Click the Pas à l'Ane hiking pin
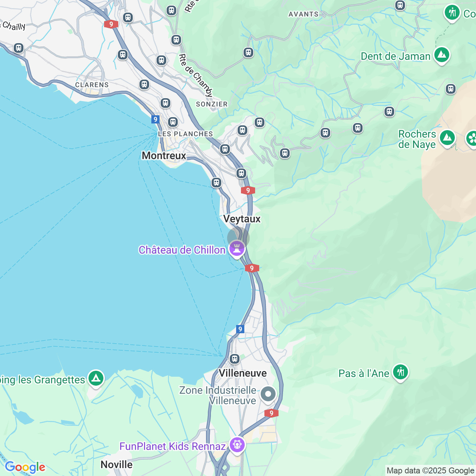 [x=401, y=372]
